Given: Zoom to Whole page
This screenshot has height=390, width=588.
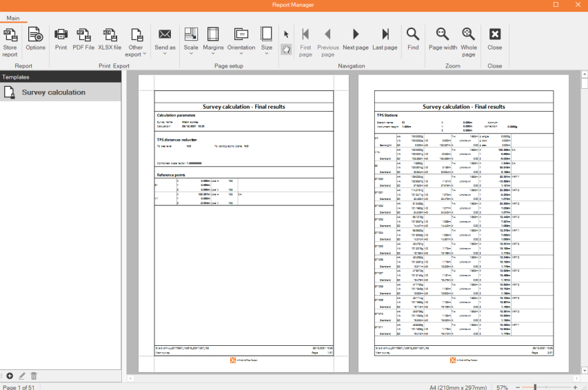Looking at the screenshot, I should click(469, 41).
